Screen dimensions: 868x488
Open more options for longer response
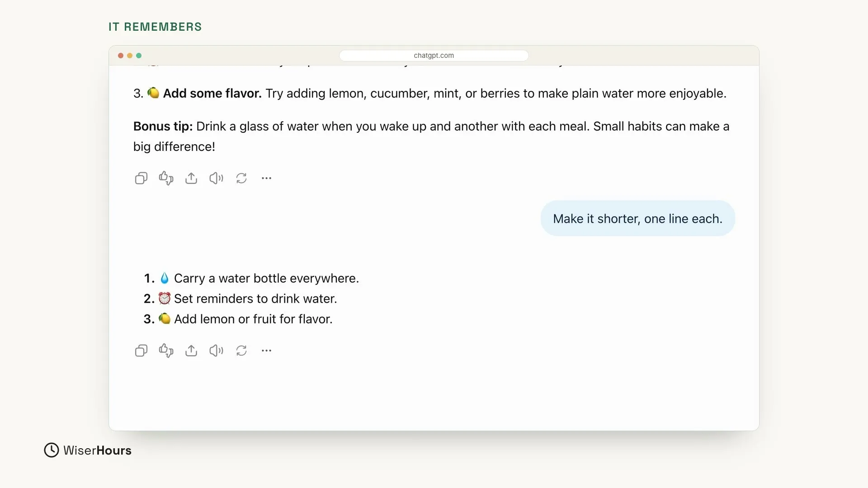click(x=266, y=178)
